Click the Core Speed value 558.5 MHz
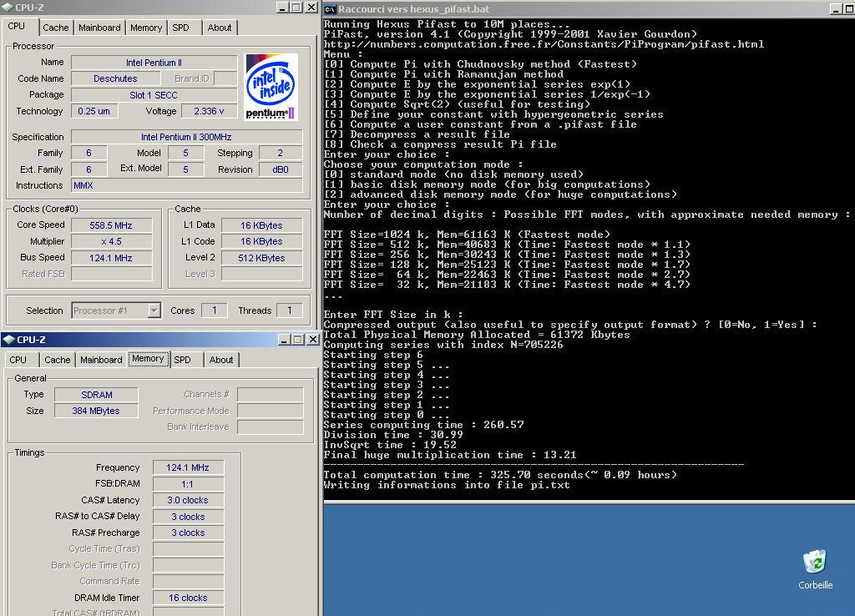This screenshot has height=616, width=855. 111,225
